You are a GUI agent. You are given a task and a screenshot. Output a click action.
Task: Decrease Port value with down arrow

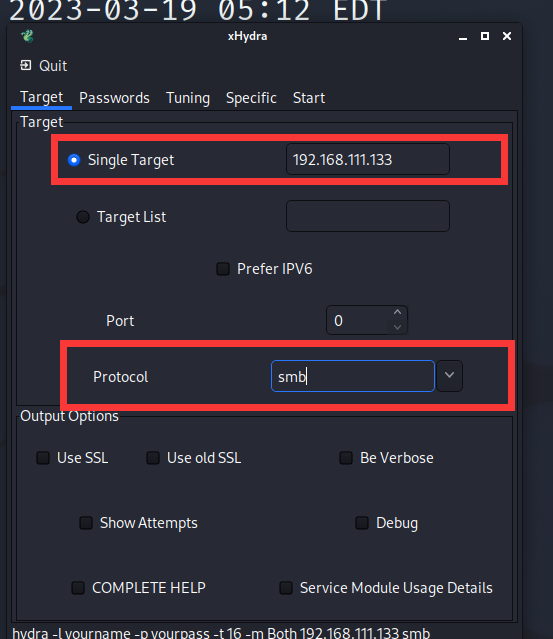(x=398, y=327)
